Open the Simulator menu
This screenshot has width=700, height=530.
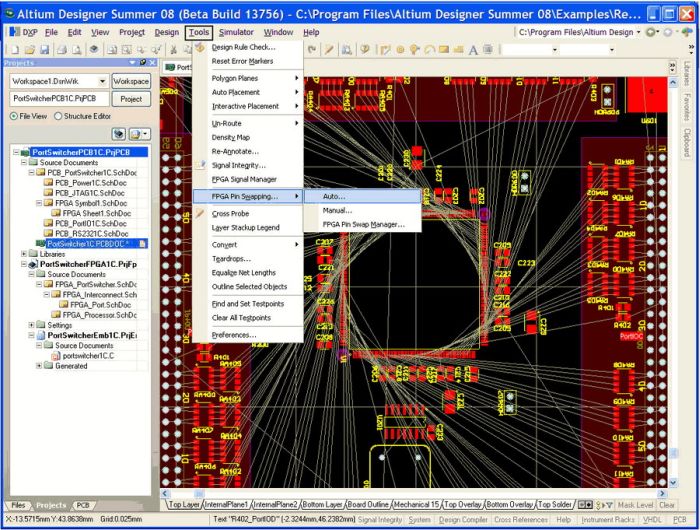point(236,32)
